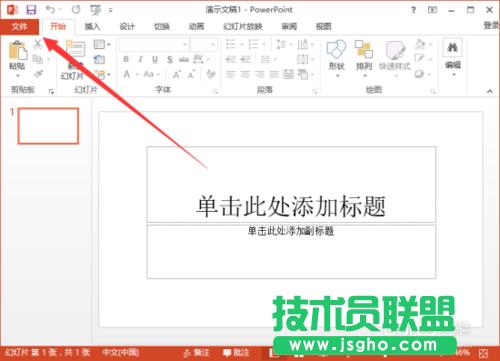Viewport: 500px width, 361px height.
Task: Open the 形状 (Shapes) gallery
Action: point(336,59)
